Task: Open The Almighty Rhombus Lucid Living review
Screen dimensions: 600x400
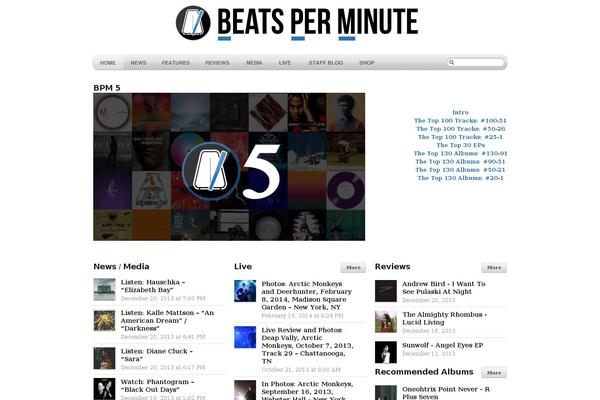Action: tap(444, 318)
